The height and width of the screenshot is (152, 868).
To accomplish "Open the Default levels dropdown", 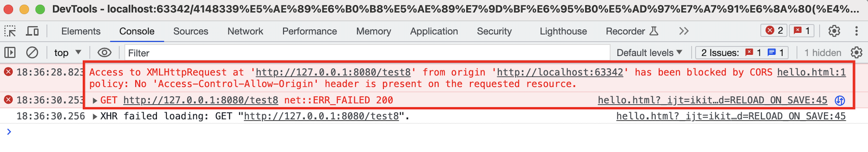I will 649,53.
